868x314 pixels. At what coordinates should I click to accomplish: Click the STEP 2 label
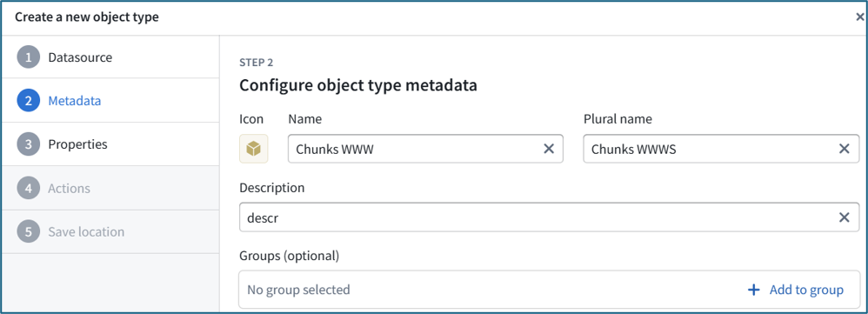pyautogui.click(x=257, y=63)
